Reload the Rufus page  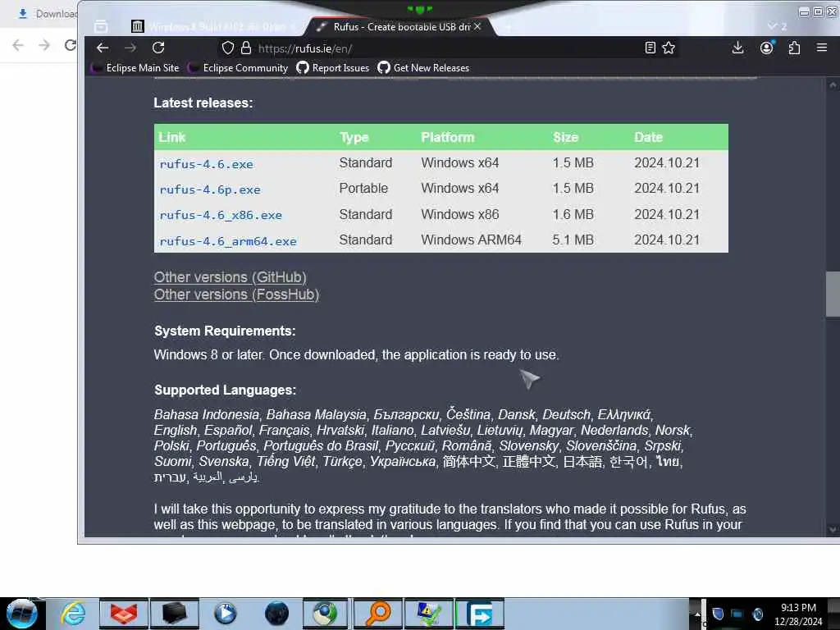[158, 48]
